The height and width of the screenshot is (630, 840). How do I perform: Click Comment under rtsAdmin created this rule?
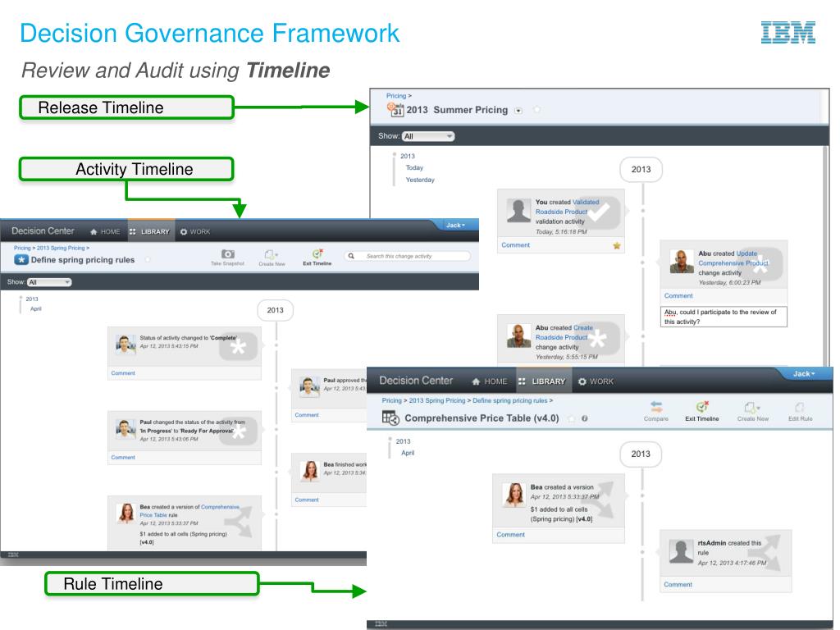pyautogui.click(x=678, y=584)
